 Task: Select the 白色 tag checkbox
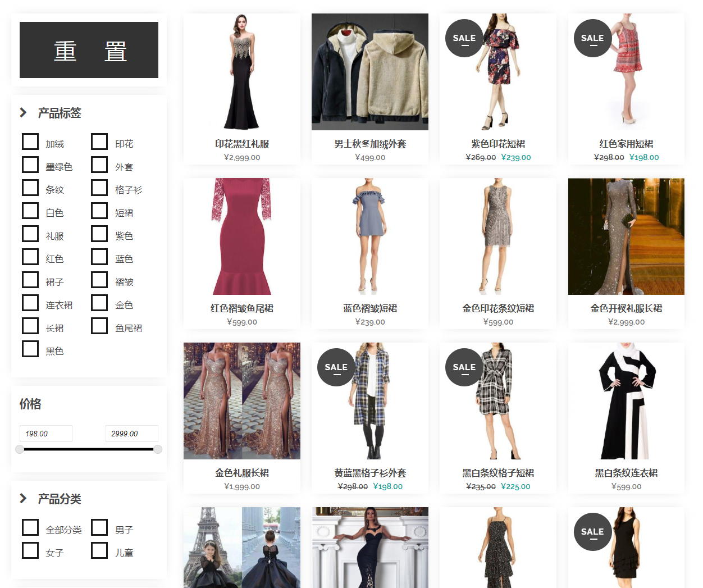coord(30,211)
